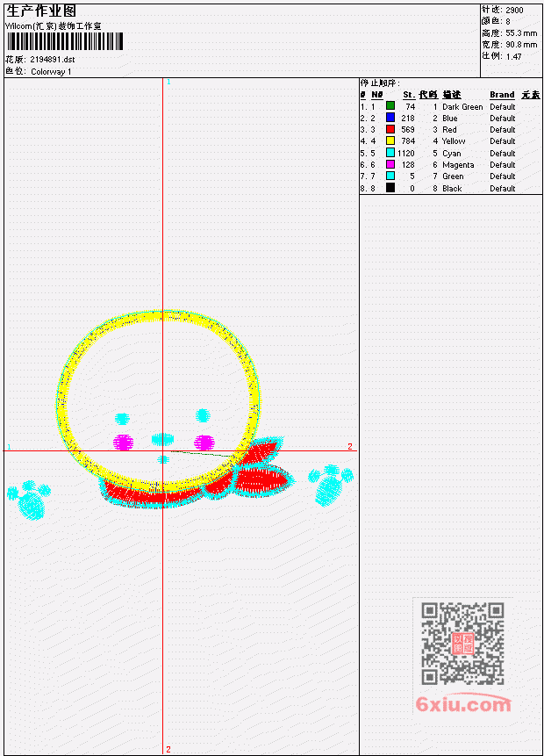Click the stitch count value 2900

[x=515, y=10]
